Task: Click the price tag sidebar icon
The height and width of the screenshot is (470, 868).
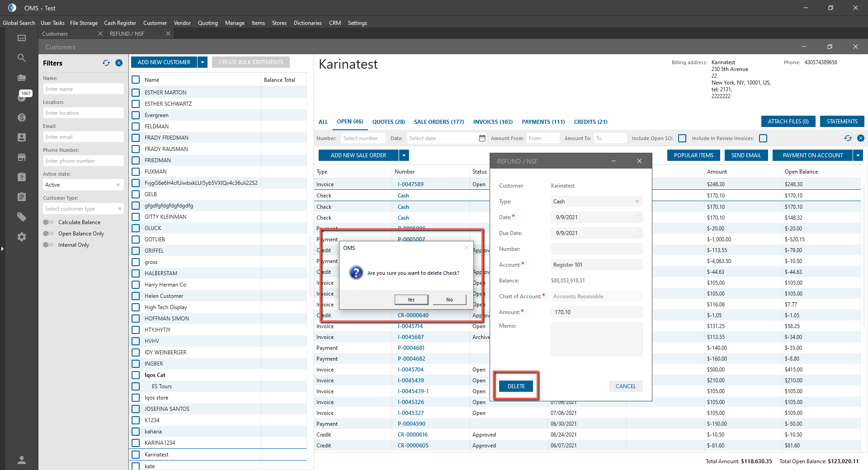Action: click(x=21, y=217)
